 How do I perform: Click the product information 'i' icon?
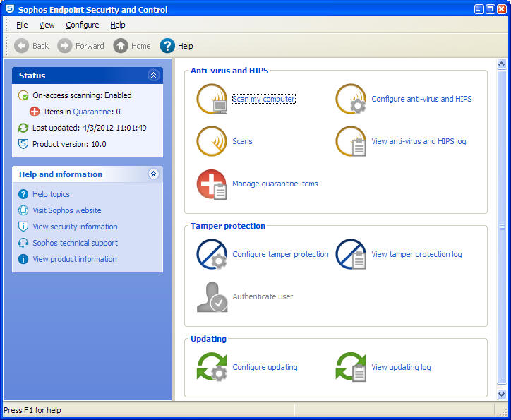23,259
